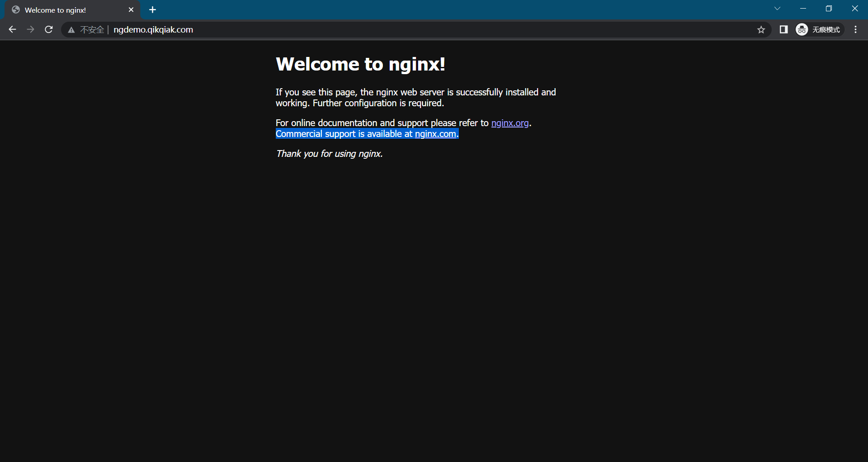Image resolution: width=868 pixels, height=462 pixels.
Task: Click text 'Thank you for using nginx.'
Action: coord(330,154)
